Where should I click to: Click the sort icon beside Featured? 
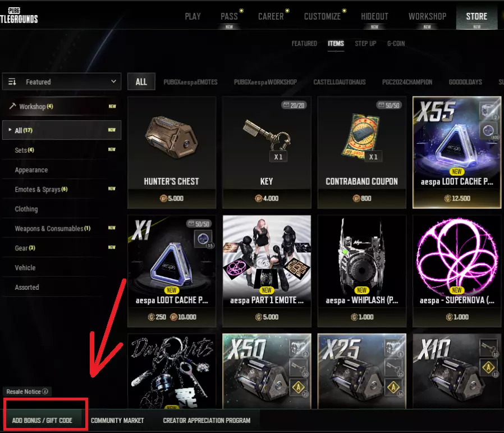coord(12,81)
